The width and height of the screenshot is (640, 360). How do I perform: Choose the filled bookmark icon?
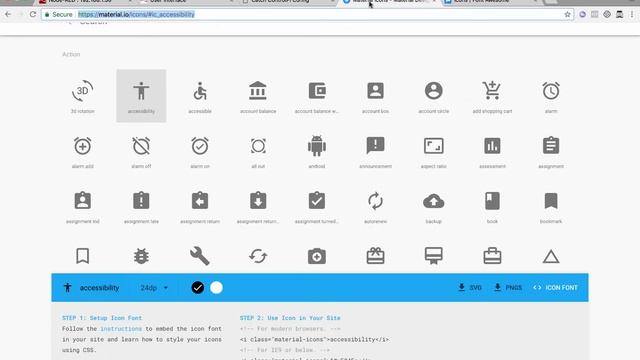551,201
